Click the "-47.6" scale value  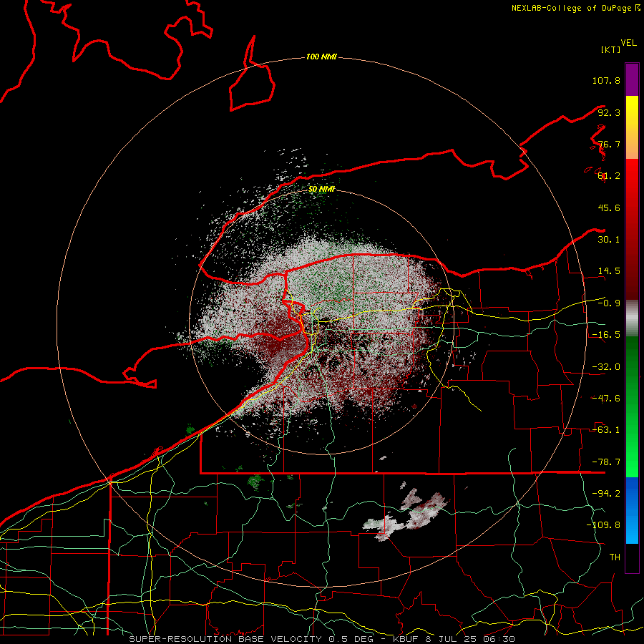tap(606, 399)
